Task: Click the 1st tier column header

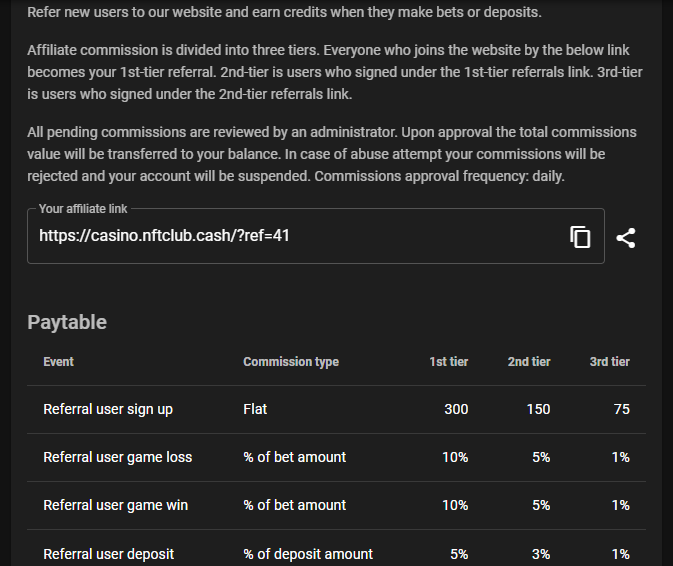Action: click(x=449, y=362)
